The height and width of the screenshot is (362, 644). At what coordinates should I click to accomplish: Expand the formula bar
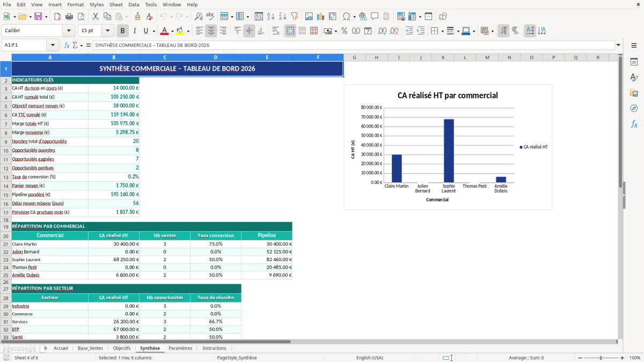click(x=618, y=46)
